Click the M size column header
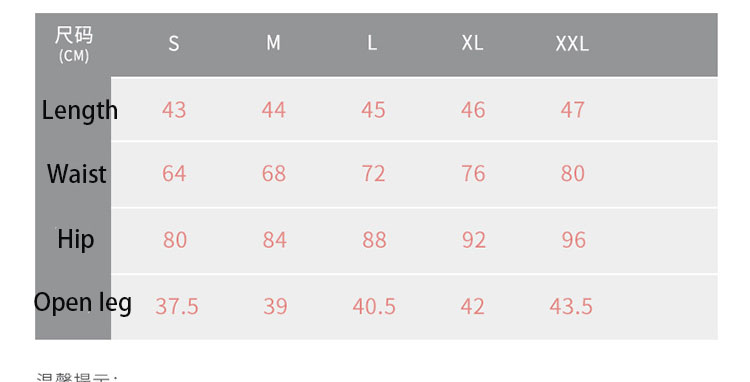The image size is (750, 382). [x=273, y=43]
